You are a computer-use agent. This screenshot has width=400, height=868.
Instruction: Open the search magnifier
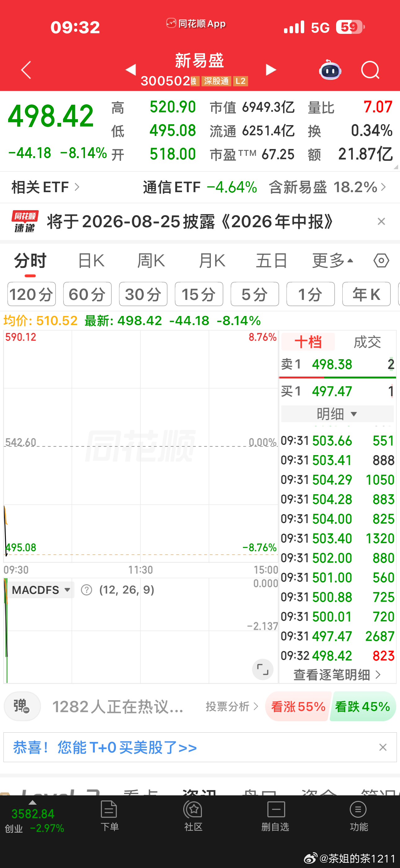point(370,70)
